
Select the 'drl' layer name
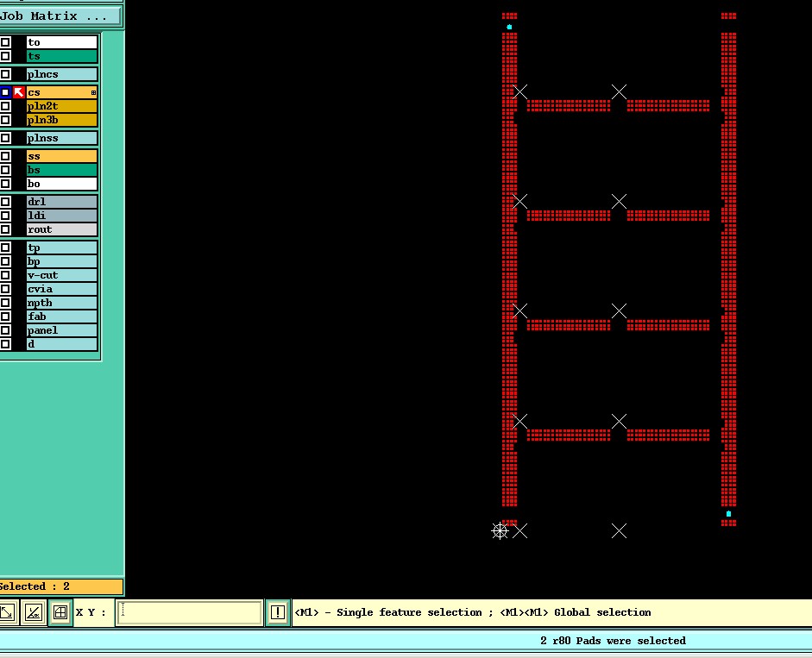[61, 202]
